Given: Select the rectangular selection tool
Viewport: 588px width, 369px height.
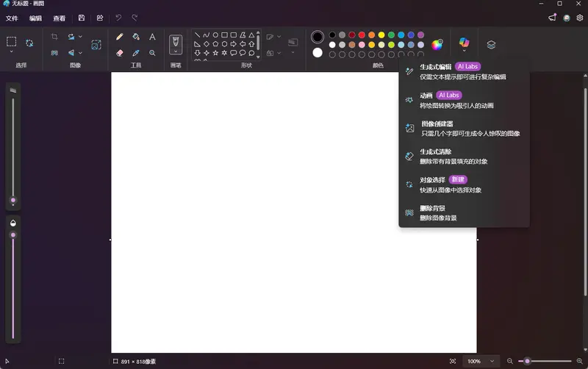Looking at the screenshot, I should coord(11,41).
